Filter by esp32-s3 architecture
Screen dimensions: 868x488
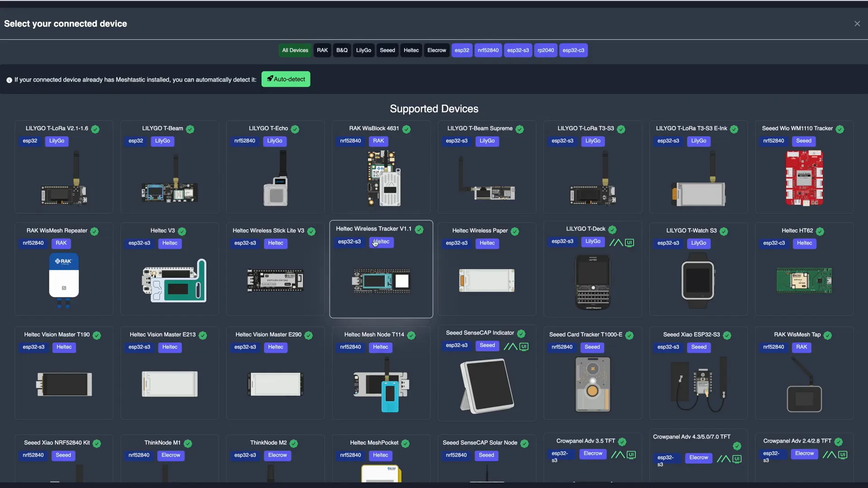pyautogui.click(x=518, y=50)
